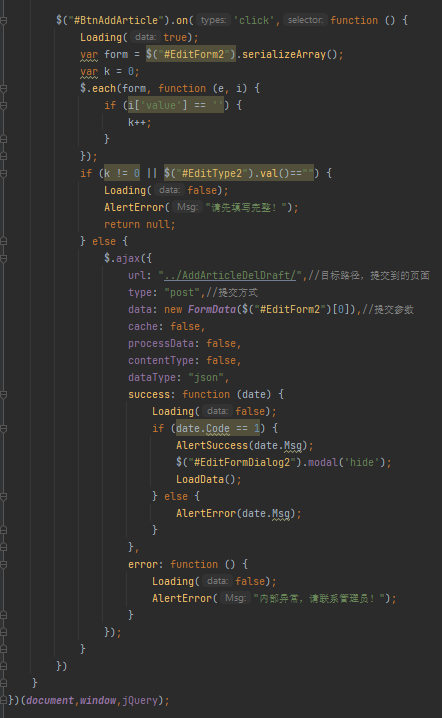442x718 pixels.
Task: Click the "#EditFormDialog2" selector string
Action: pos(242,462)
